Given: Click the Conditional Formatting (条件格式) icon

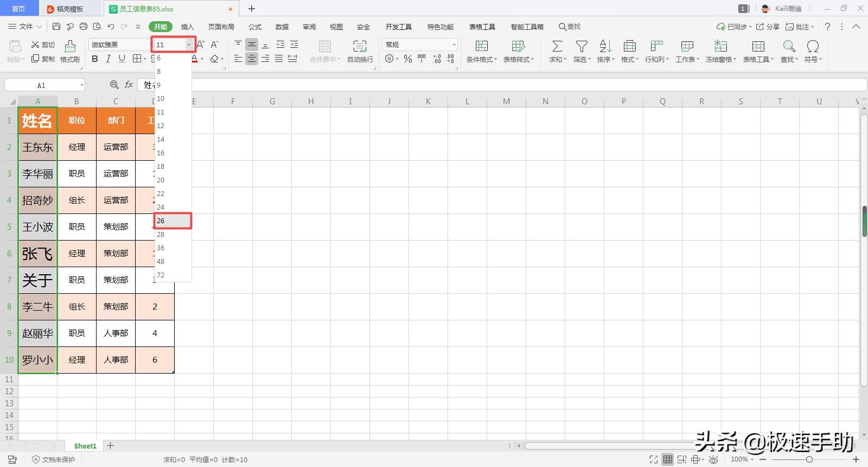Looking at the screenshot, I should click(481, 47).
